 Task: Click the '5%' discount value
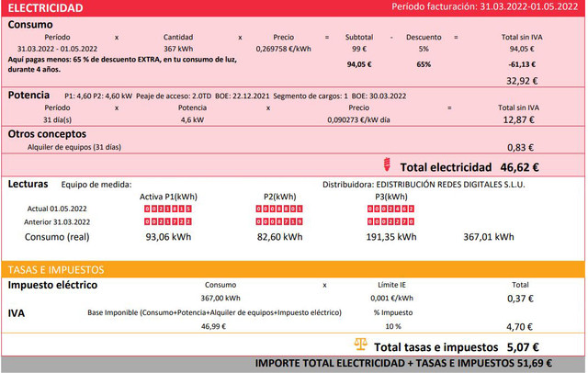(x=424, y=49)
